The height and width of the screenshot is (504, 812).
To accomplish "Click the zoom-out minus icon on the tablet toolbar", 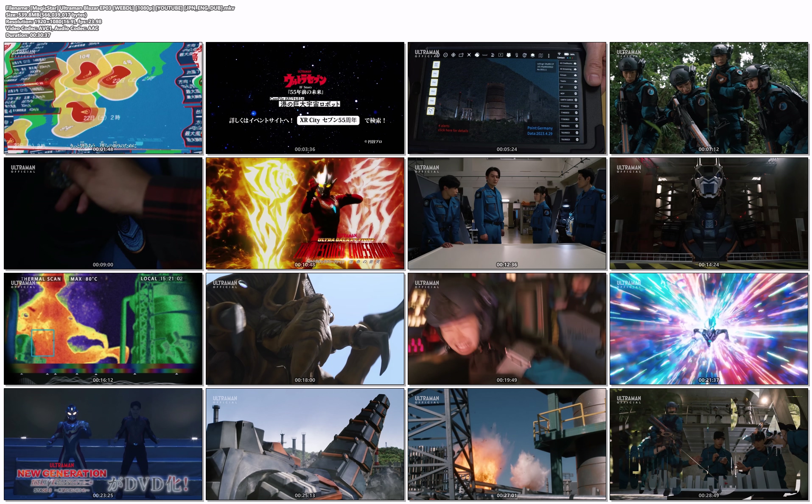I will pyautogui.click(x=445, y=55).
